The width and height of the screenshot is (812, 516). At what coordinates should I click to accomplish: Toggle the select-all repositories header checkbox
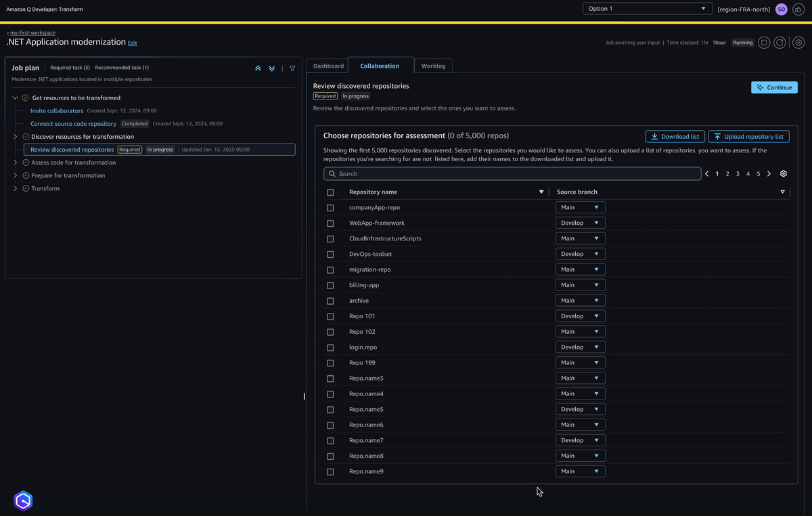coord(330,192)
